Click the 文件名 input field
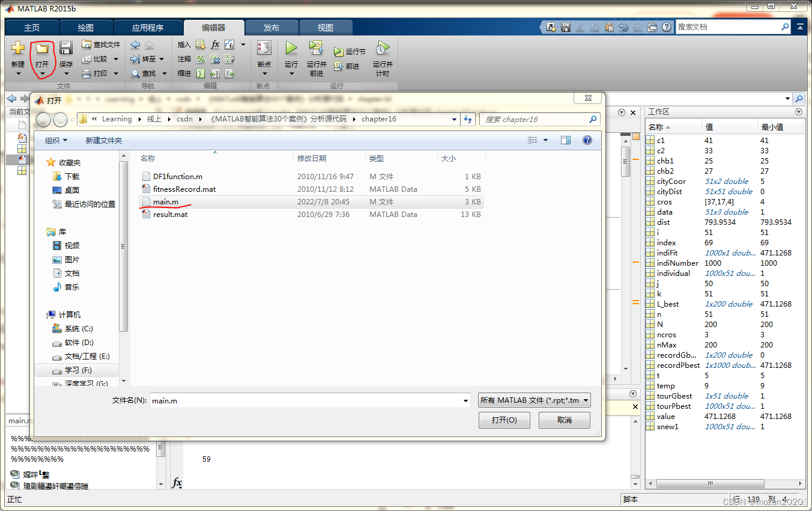 click(306, 401)
